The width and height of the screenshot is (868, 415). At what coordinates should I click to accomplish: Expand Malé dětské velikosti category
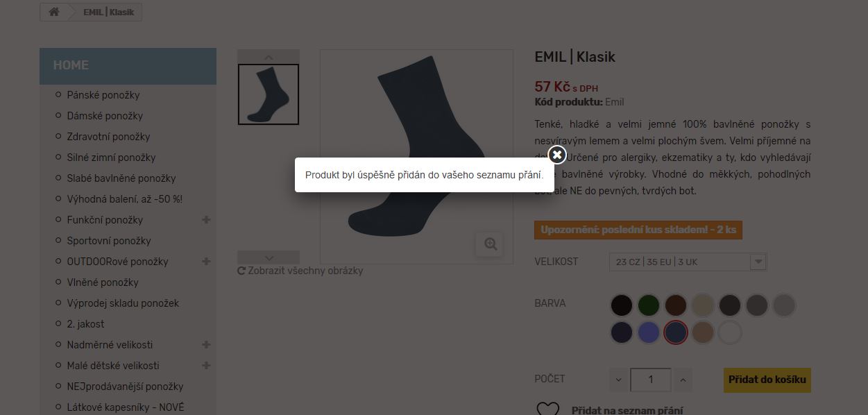206,366
